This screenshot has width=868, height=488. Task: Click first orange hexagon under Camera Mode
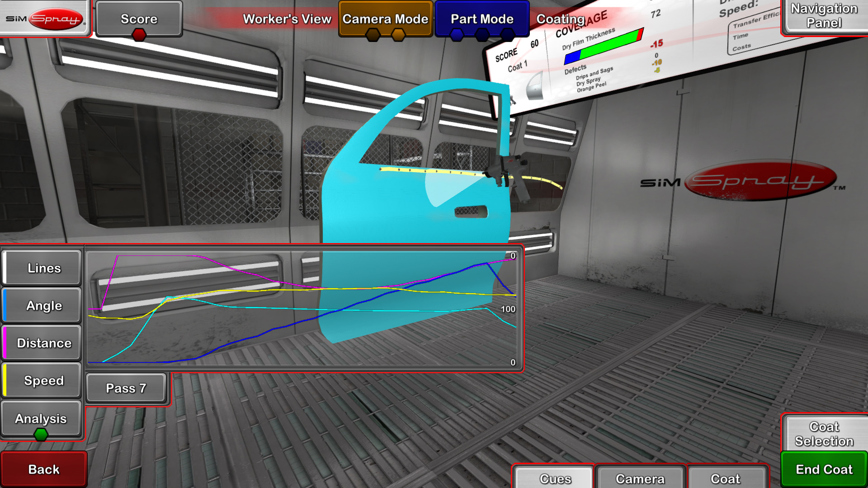[373, 35]
